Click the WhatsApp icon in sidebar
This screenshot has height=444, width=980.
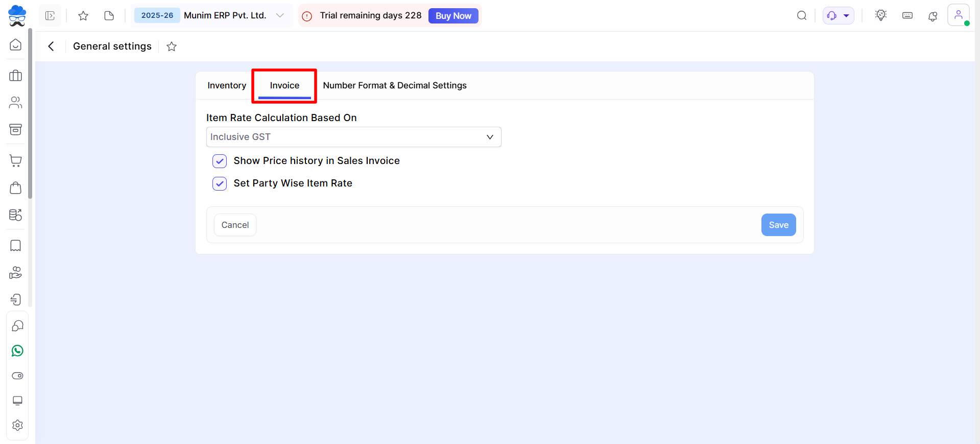pos(17,351)
